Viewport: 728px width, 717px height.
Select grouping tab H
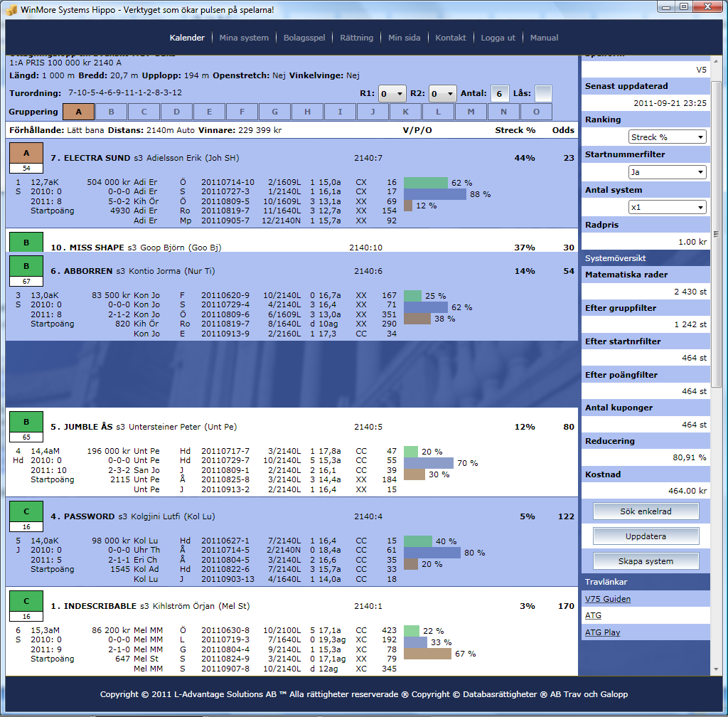click(307, 112)
